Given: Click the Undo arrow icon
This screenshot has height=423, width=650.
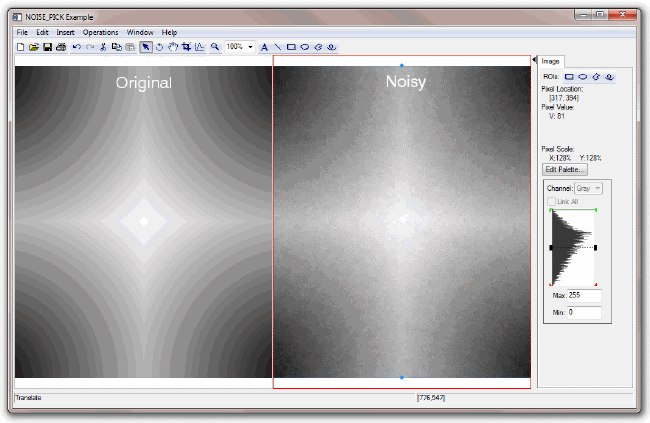Looking at the screenshot, I should (x=77, y=47).
